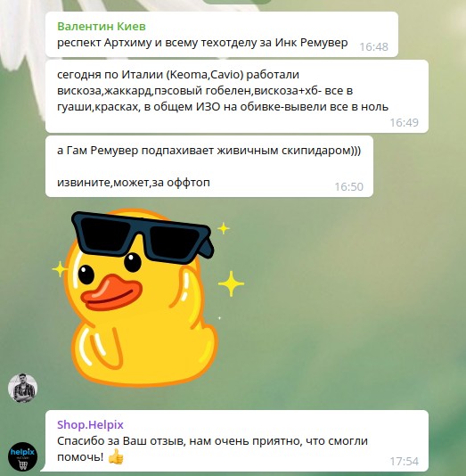Open Валентин Киев sender name link
Image resolution: width=466 pixels, height=476 pixels.
coord(102,27)
